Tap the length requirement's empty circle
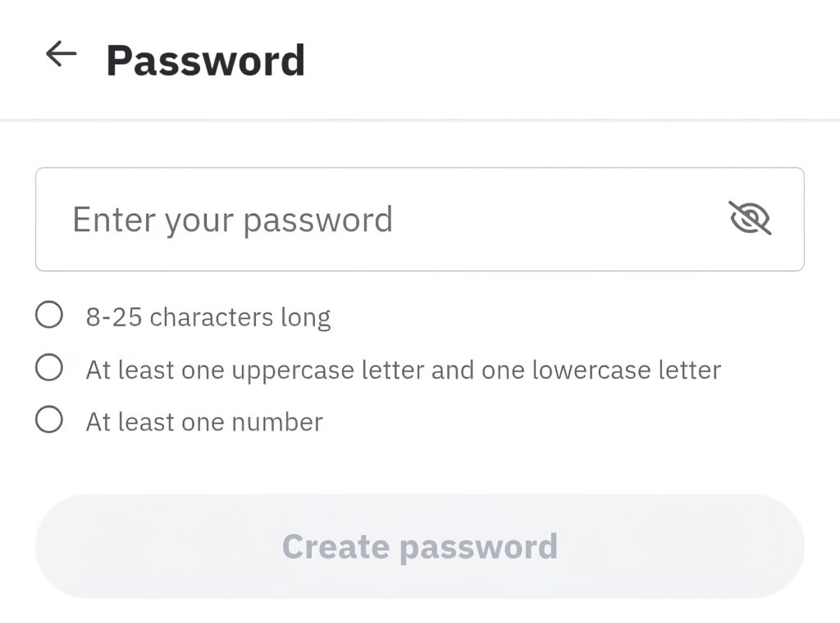This screenshot has height=623, width=840. (x=49, y=315)
